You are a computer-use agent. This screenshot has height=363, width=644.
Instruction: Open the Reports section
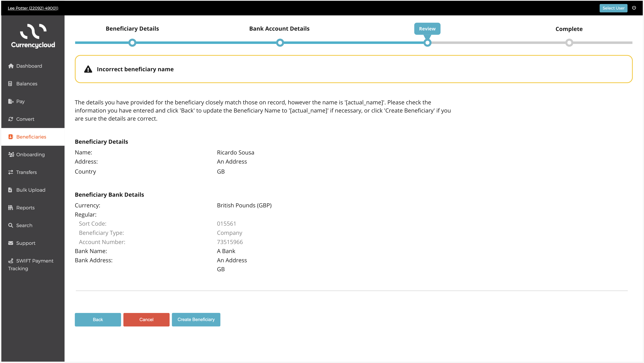click(33, 208)
